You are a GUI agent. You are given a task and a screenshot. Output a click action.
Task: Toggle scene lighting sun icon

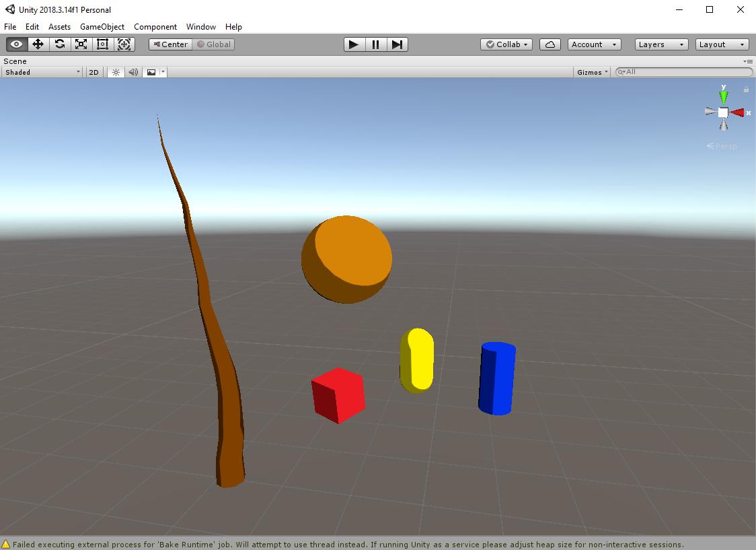click(116, 73)
